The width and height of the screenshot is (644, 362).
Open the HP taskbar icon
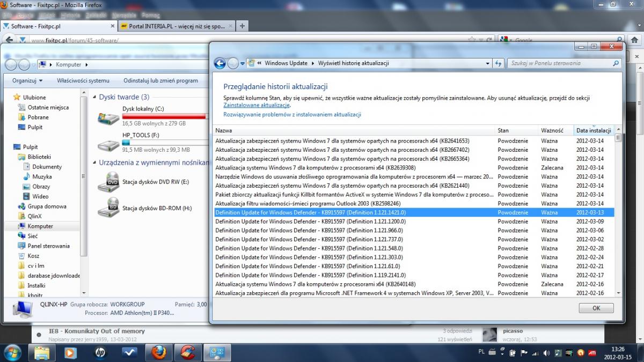tap(100, 353)
